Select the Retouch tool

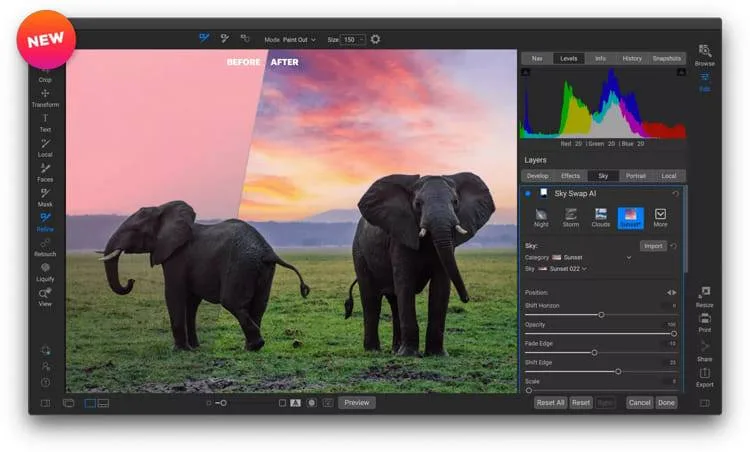[45, 246]
